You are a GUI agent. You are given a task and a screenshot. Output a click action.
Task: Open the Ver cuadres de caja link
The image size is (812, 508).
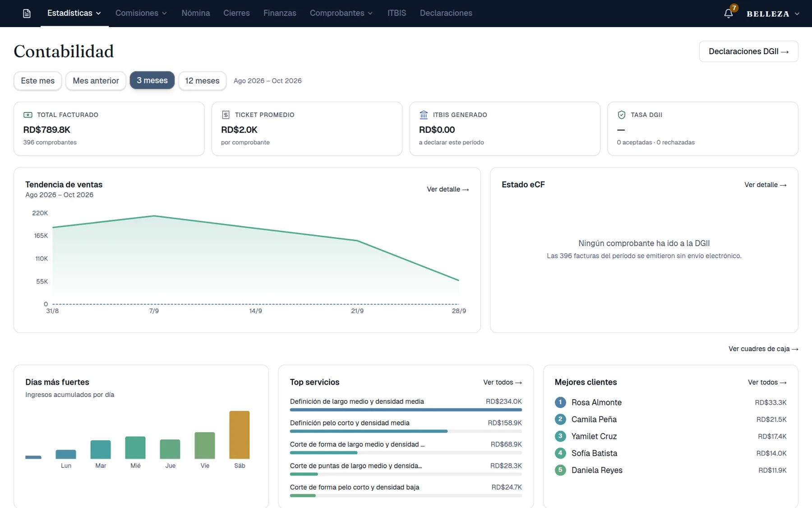(763, 349)
